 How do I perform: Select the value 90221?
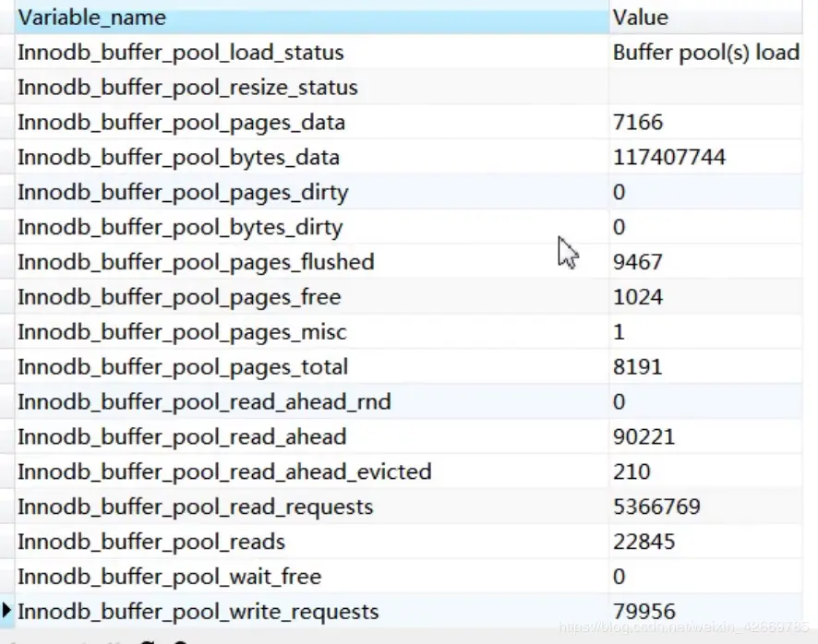pyautogui.click(x=706, y=436)
